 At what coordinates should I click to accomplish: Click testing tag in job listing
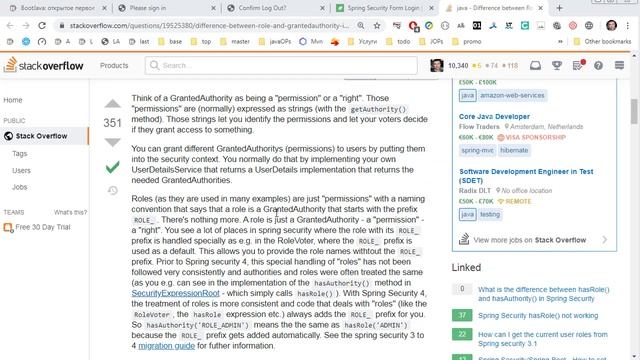[489, 214]
